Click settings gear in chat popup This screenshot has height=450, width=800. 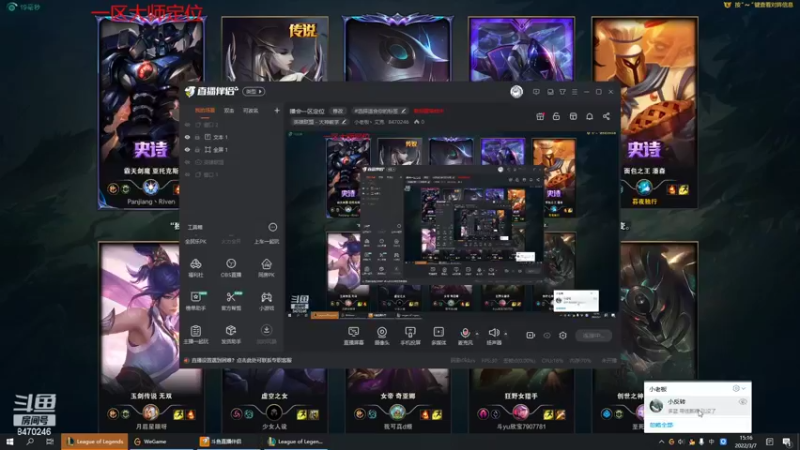(x=736, y=388)
